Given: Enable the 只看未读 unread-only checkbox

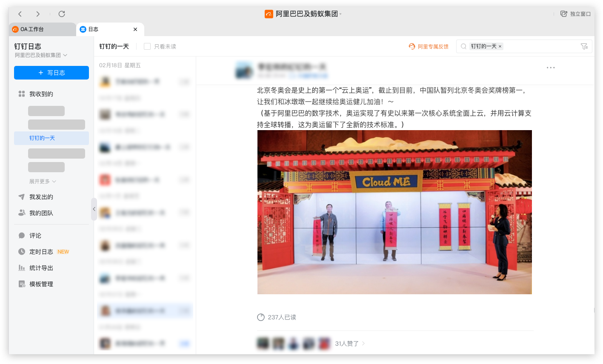Looking at the screenshot, I should [146, 46].
